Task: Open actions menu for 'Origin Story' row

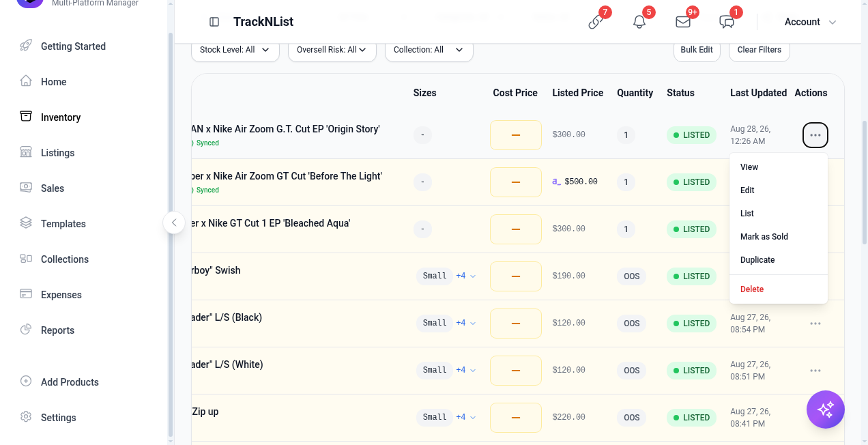Action: 815,135
